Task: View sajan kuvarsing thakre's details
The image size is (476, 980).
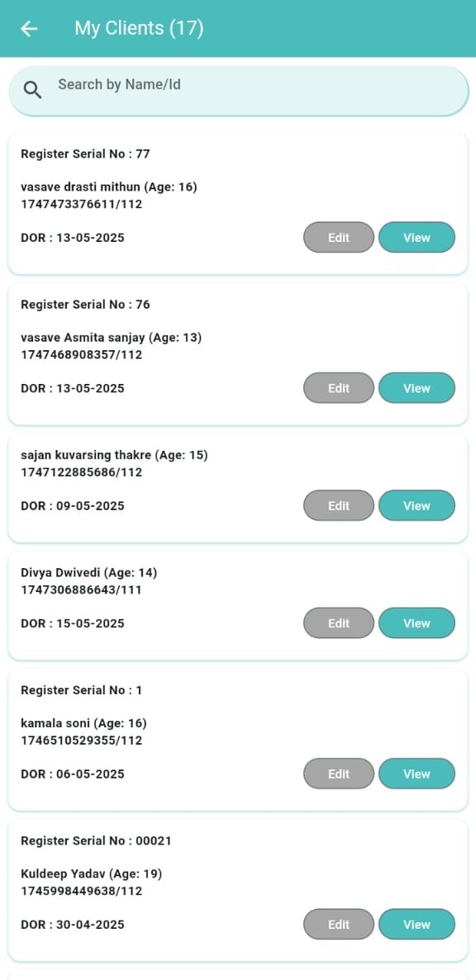Action: 416,505
